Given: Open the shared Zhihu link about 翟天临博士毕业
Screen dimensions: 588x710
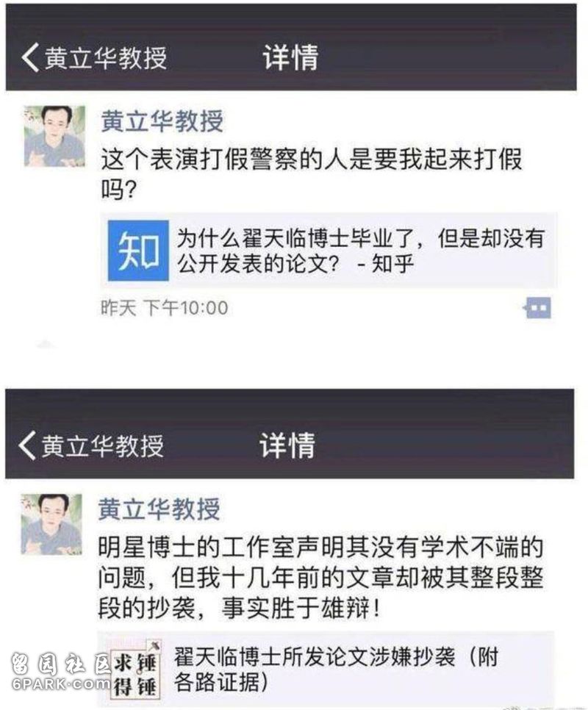Looking at the screenshot, I should [329, 251].
